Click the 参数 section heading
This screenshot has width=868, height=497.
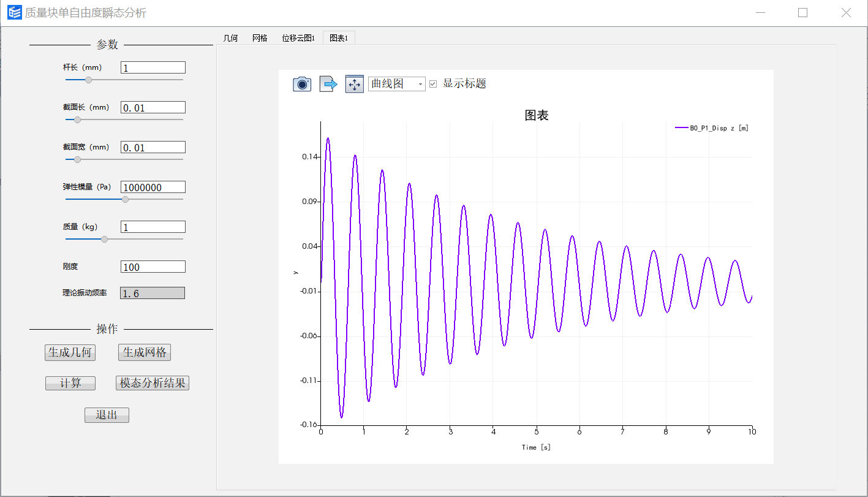[x=107, y=45]
